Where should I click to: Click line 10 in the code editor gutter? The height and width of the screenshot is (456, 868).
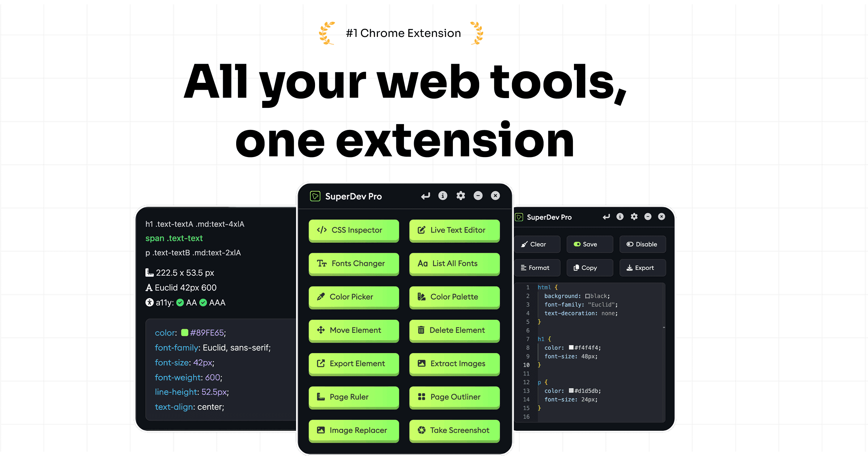pos(526,365)
